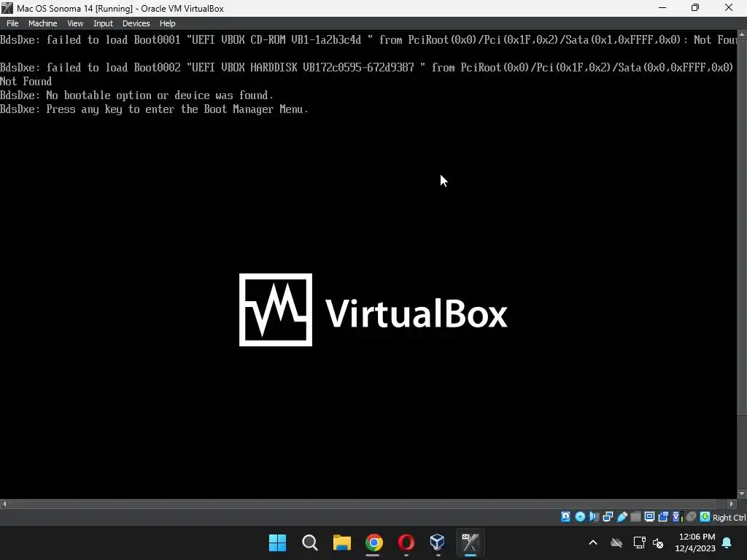Click the VM window title bar icon
747x560 pixels.
pos(7,8)
